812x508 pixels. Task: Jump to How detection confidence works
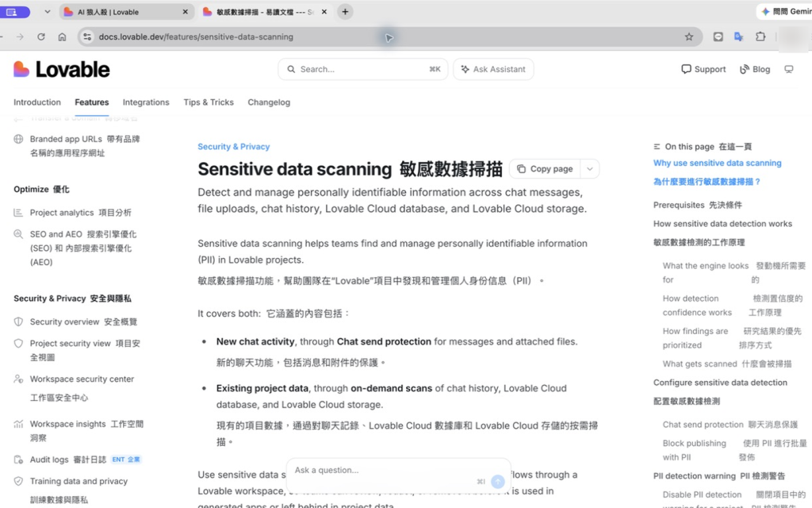coord(733,306)
